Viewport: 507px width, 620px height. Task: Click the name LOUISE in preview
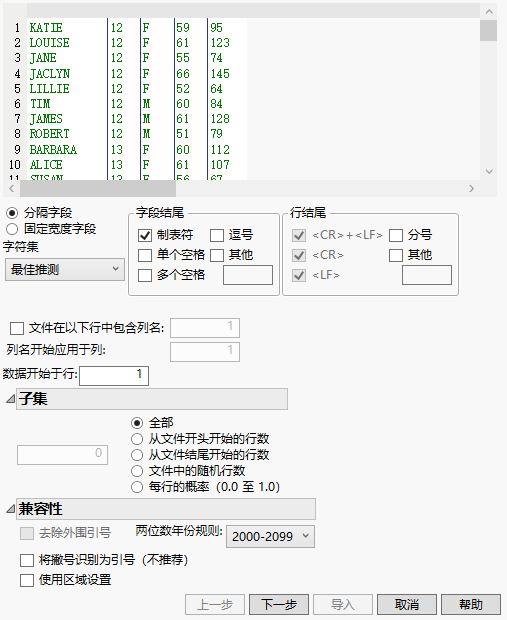click(49, 43)
